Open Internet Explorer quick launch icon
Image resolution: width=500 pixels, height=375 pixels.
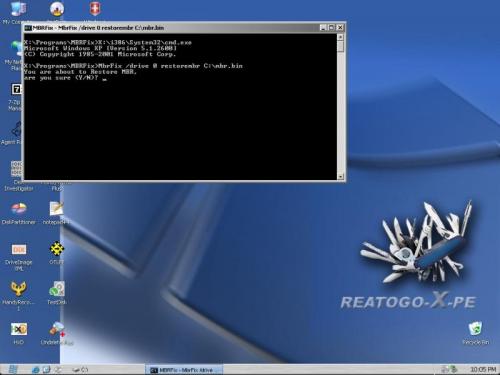tap(35, 370)
